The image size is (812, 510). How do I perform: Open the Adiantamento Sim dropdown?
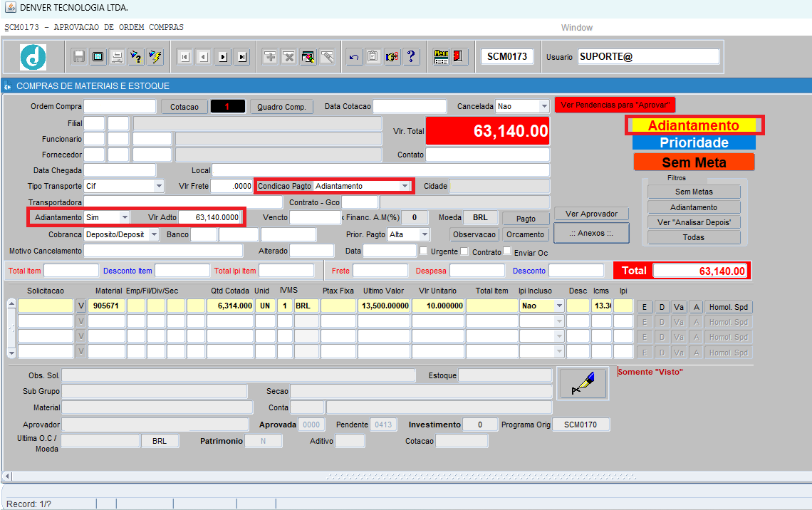(124, 217)
